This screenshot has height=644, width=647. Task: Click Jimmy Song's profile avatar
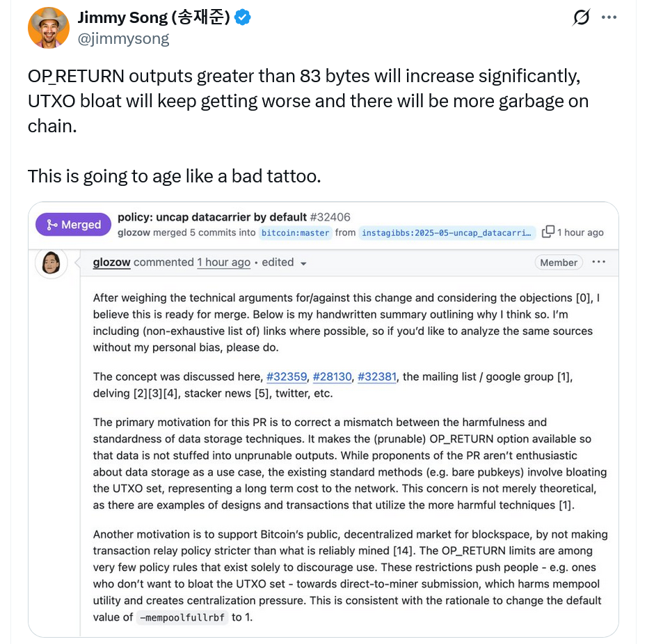point(48,28)
